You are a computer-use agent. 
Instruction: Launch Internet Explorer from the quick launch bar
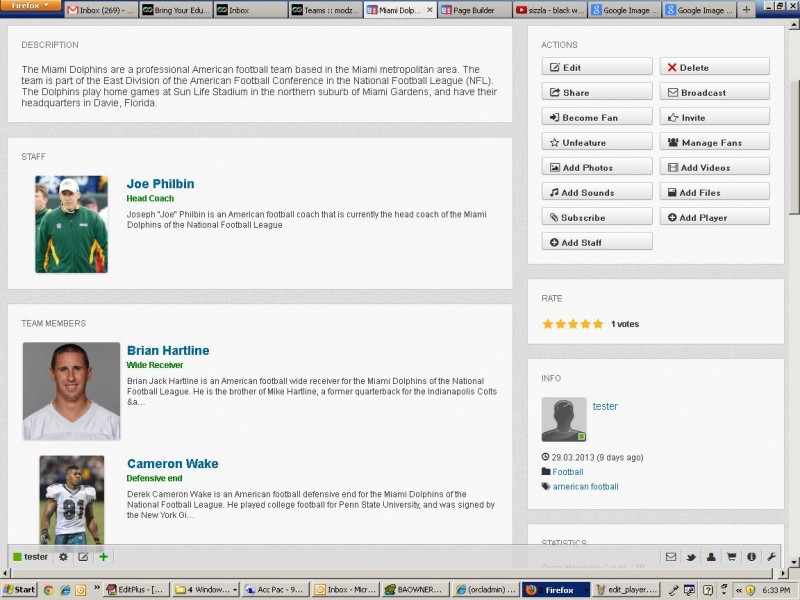[65, 590]
